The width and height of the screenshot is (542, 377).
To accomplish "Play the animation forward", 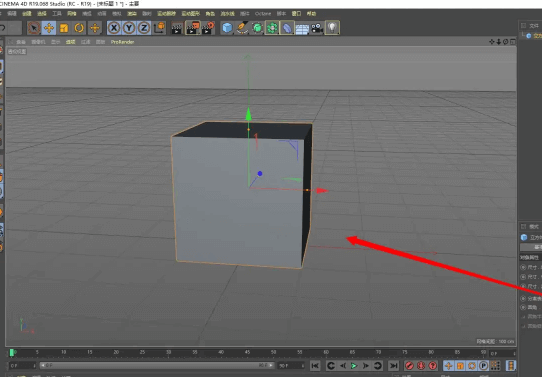I will (x=354, y=365).
